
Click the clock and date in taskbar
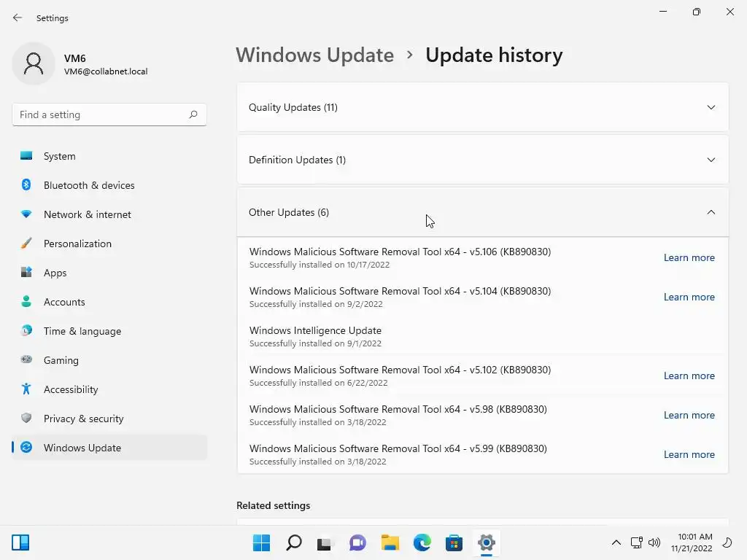[x=692, y=542]
